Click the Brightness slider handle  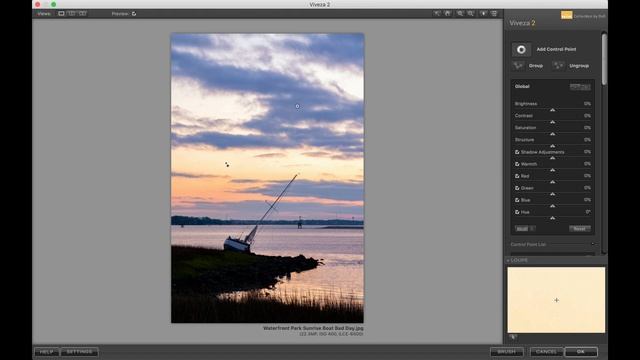point(553,110)
